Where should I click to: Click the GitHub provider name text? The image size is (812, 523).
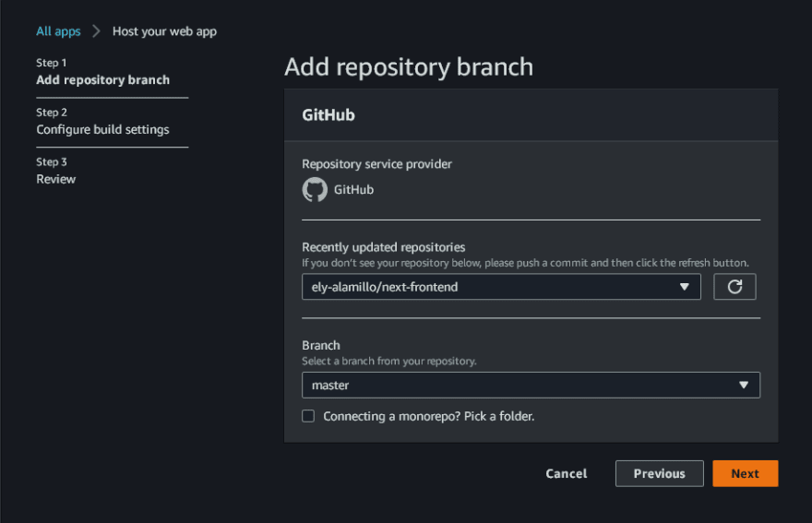[353, 189]
